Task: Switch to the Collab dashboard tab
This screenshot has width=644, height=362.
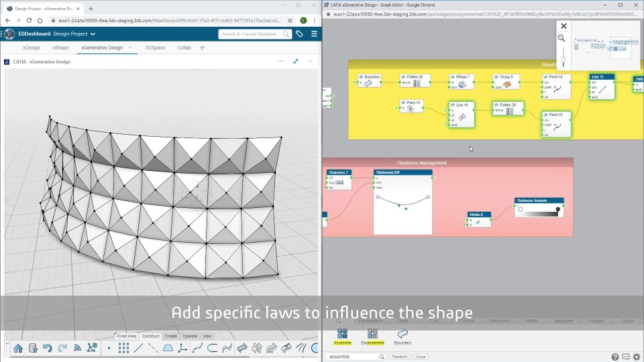Action: [x=184, y=48]
